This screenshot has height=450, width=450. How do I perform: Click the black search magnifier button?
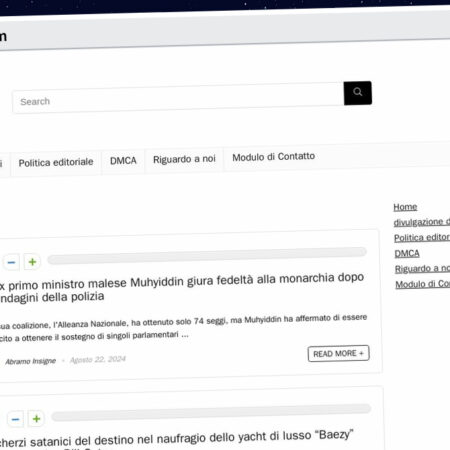[x=358, y=93]
